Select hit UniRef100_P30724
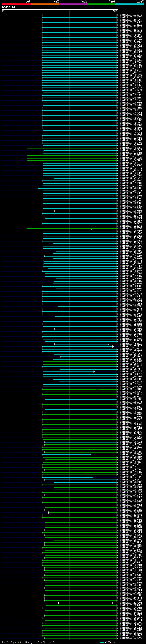 [131, 301]
